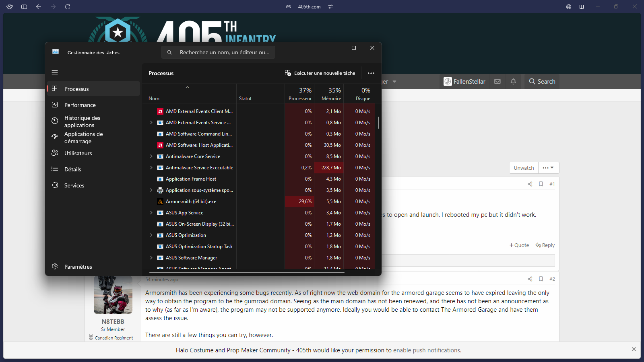The height and width of the screenshot is (362, 644).
Task: Open the Détails tab
Action: pos(93,169)
